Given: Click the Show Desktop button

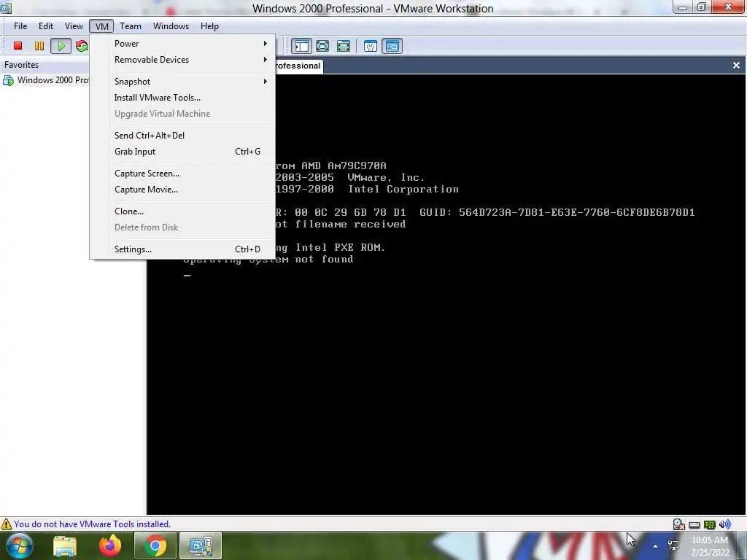Looking at the screenshot, I should tap(743, 545).
